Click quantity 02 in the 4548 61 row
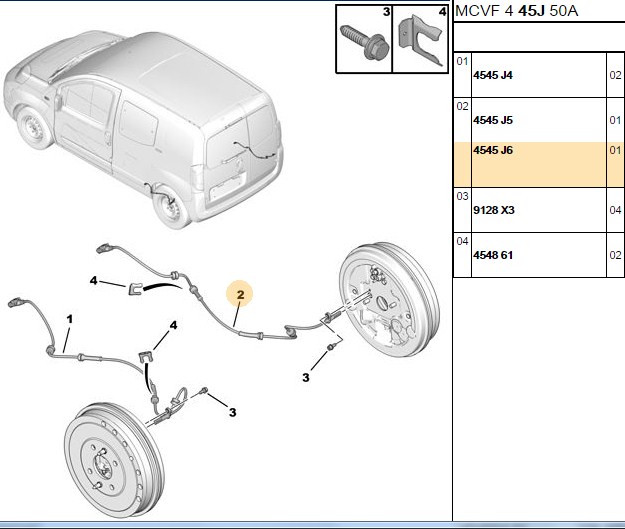This screenshot has height=529, width=625. pyautogui.click(x=615, y=255)
